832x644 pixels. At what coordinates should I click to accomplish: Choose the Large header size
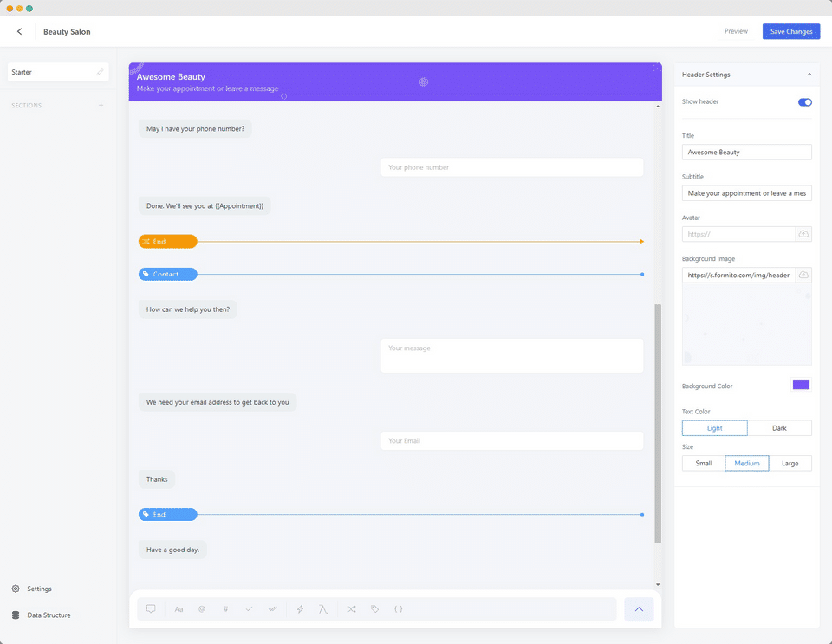pos(790,463)
